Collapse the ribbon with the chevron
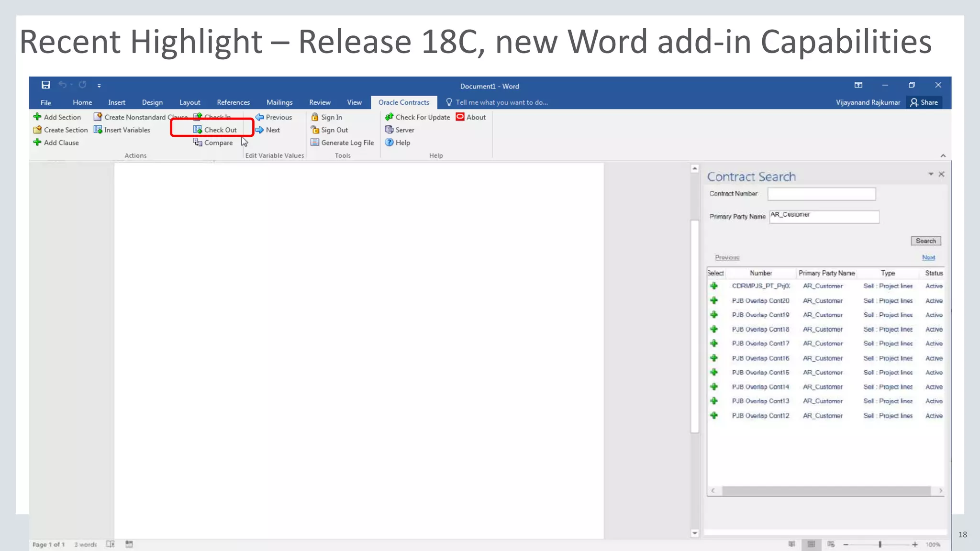Screen dimensions: 980x551 (943, 155)
